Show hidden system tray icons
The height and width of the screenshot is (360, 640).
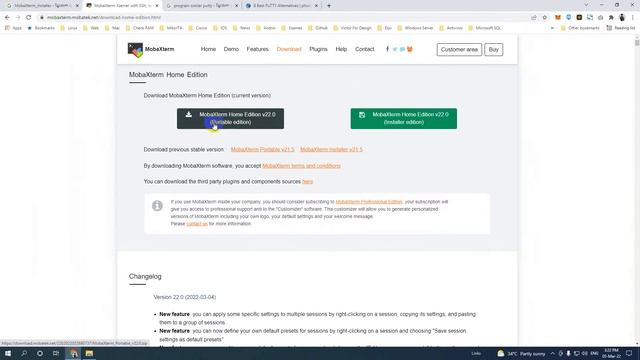[x=552, y=353]
